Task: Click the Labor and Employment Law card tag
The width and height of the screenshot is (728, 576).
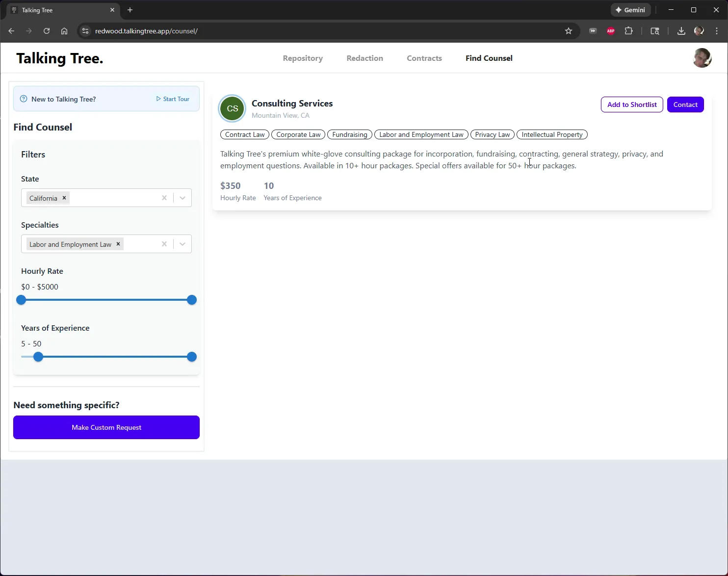Action: pos(421,134)
